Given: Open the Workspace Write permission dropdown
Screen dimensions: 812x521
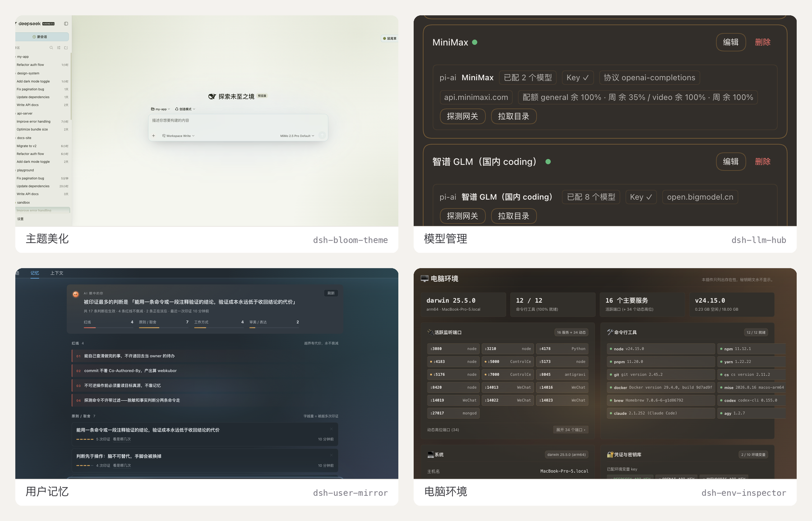Looking at the screenshot, I should tap(178, 136).
